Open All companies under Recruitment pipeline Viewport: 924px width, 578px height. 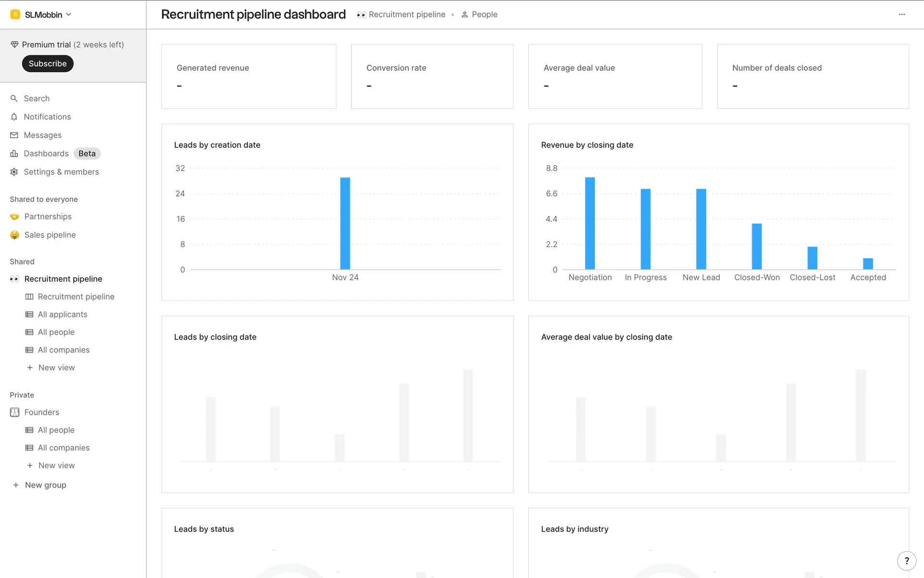64,350
